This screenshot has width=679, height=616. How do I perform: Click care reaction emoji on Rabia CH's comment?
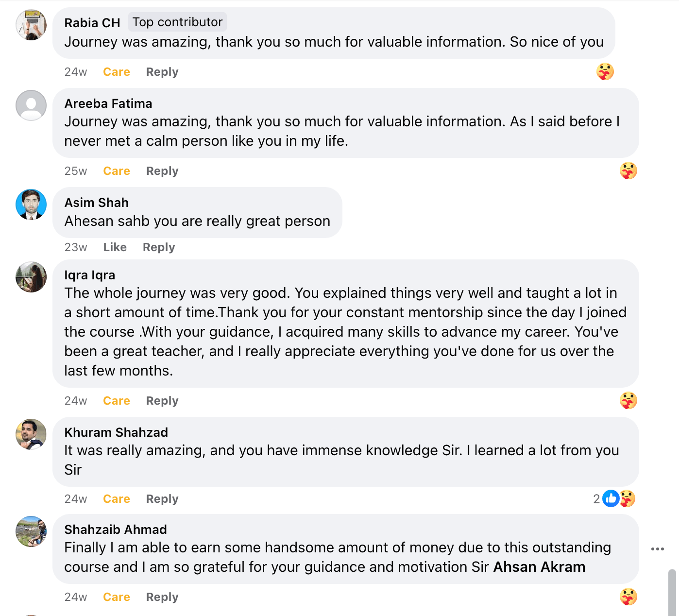point(605,72)
